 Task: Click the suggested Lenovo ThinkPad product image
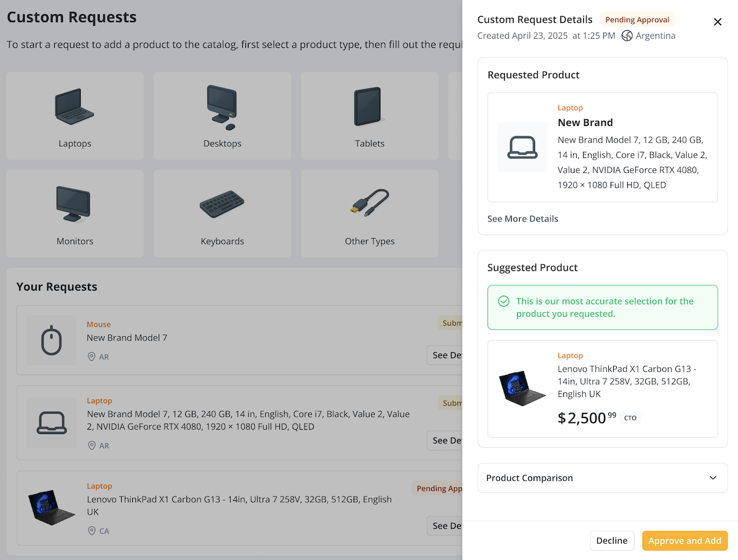point(522,388)
